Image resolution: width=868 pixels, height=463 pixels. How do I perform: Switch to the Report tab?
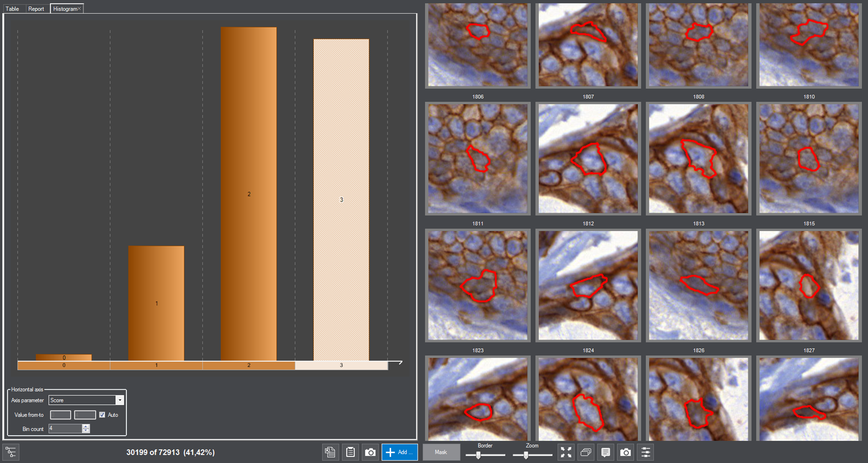pos(36,9)
